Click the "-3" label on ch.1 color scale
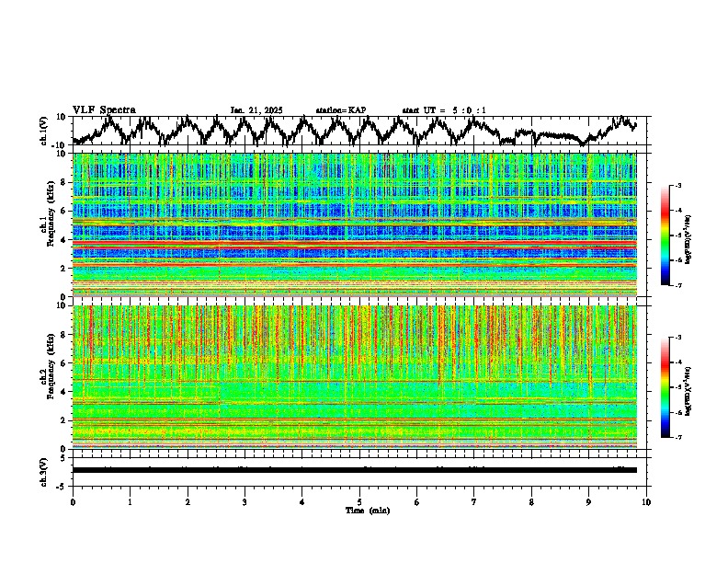Viewport: 728px width, 563px height. click(x=678, y=185)
